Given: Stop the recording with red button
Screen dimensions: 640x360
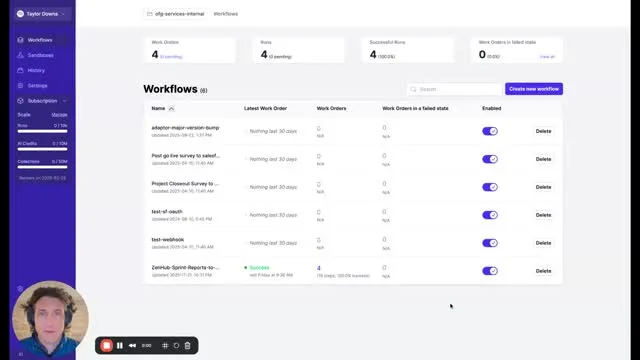Looking at the screenshot, I should click(x=107, y=346).
